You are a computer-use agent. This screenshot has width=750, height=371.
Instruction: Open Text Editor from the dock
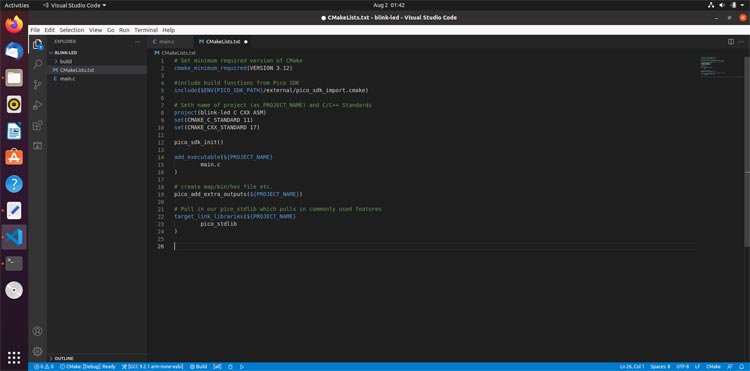14,210
